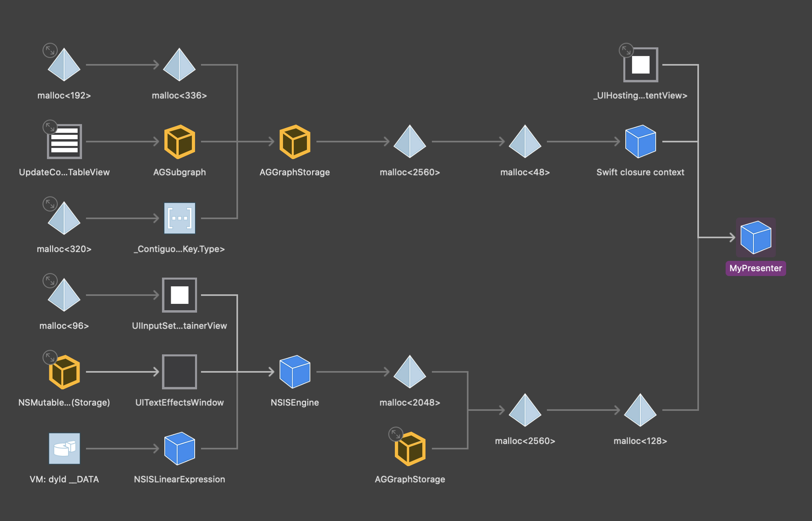Select the malloc<192> node icon

point(64,64)
